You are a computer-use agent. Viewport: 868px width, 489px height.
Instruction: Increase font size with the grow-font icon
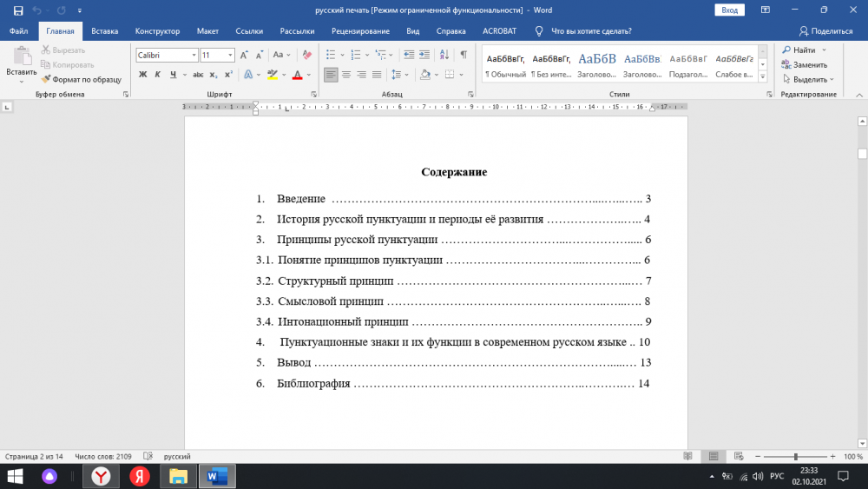point(245,55)
